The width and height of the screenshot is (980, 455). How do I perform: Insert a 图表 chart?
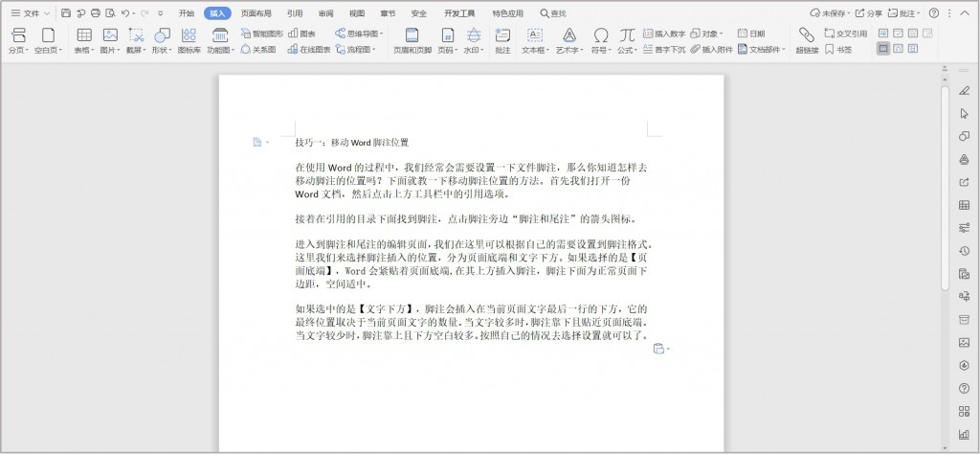pos(301,34)
